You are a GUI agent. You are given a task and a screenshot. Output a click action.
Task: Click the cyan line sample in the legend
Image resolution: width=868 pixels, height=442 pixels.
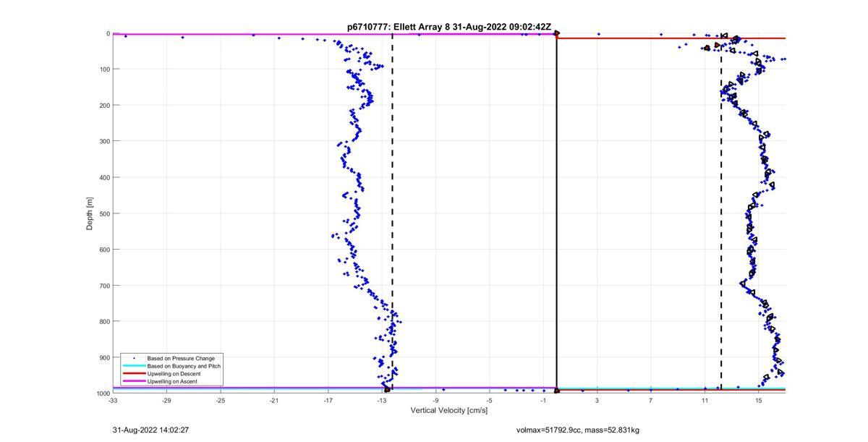point(134,366)
